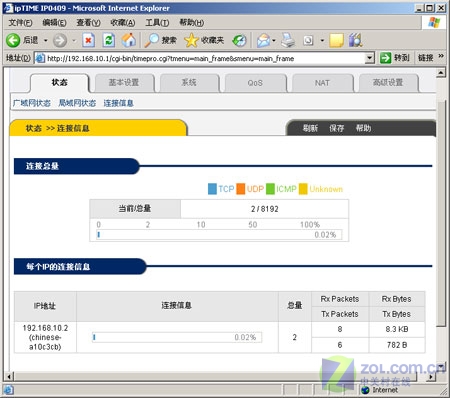This screenshot has width=450, height=398.
Task: Open the History/Media globe icon
Action: point(239,41)
